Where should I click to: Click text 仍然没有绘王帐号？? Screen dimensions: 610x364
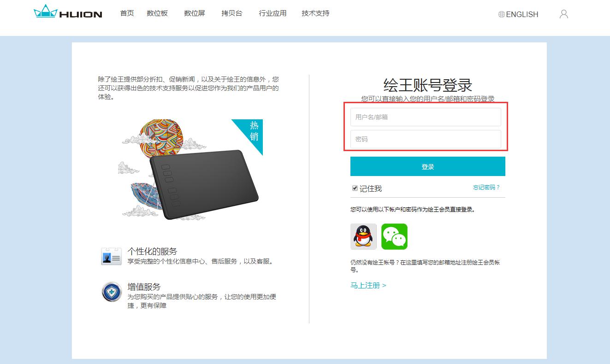374,262
